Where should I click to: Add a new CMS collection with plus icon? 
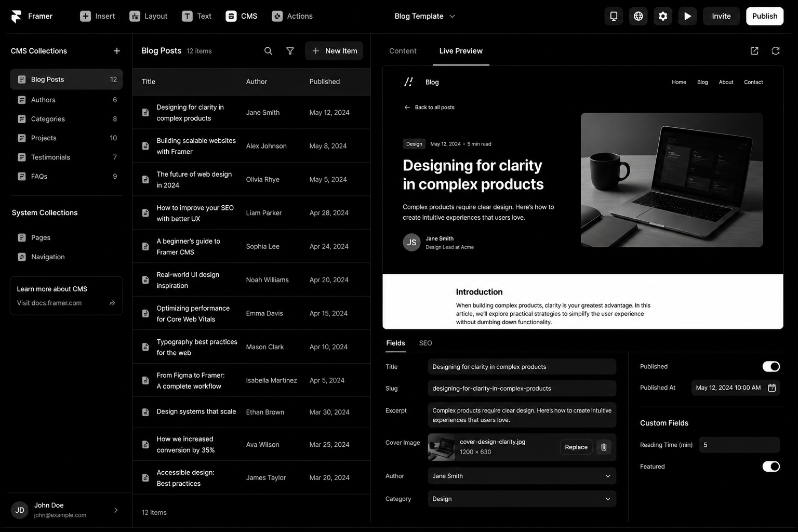pyautogui.click(x=117, y=51)
